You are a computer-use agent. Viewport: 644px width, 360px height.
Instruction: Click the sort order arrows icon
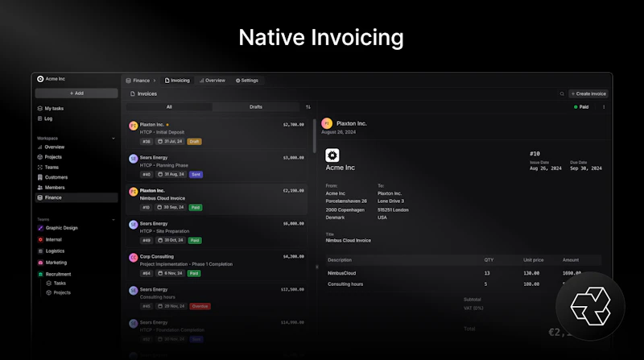308,107
